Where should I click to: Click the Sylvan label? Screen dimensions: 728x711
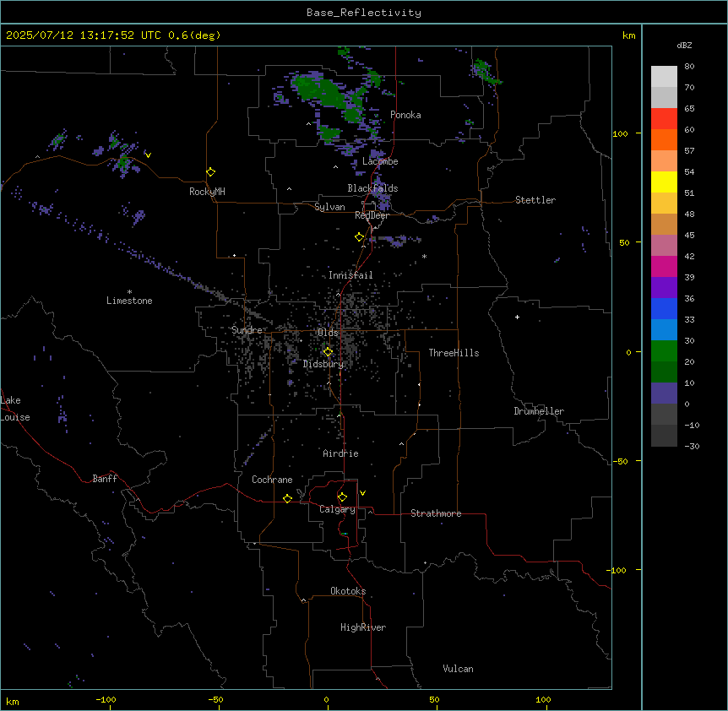point(329,207)
